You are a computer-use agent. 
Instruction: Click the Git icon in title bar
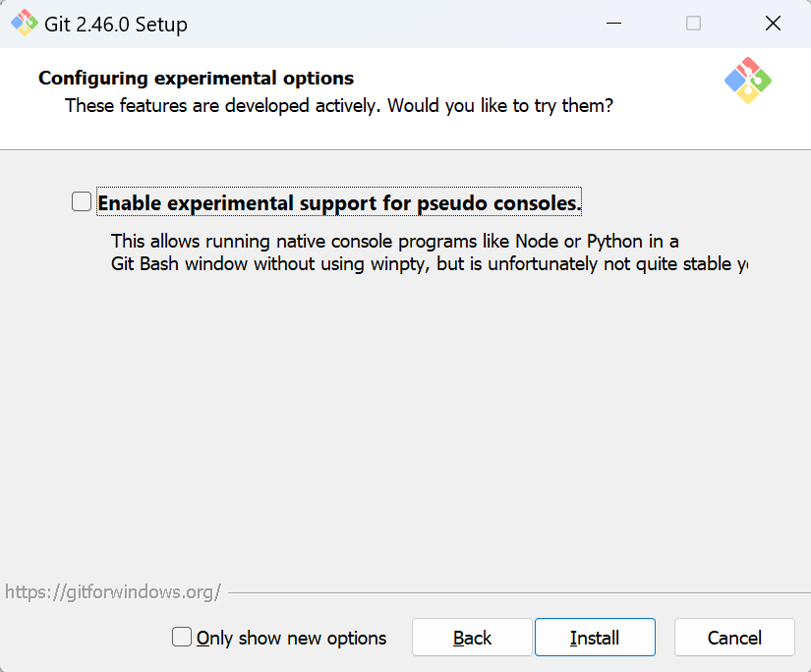tap(25, 24)
